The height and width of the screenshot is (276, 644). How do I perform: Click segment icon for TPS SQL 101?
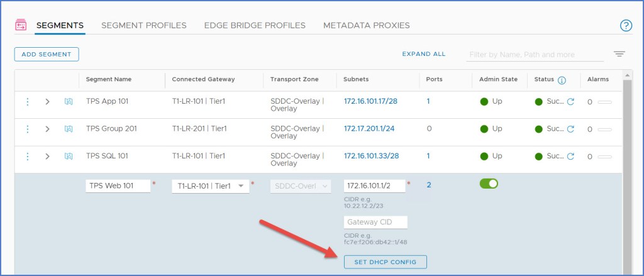tap(69, 157)
